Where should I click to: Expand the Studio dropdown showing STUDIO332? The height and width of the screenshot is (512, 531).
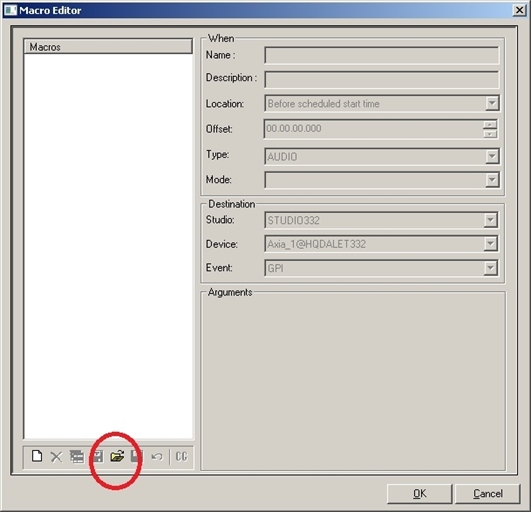coord(490,220)
